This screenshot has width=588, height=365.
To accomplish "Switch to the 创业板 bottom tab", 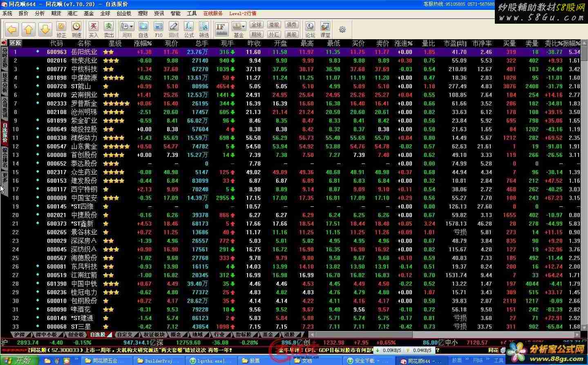I will click(76, 334).
